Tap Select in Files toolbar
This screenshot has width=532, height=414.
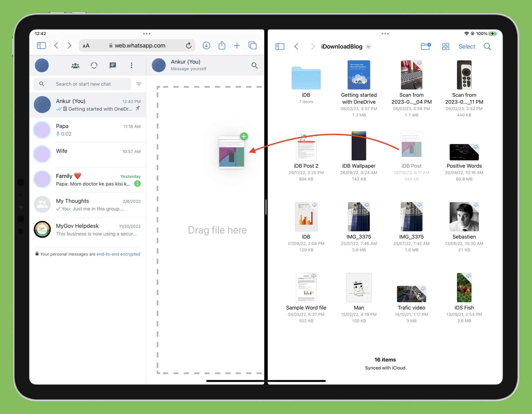click(x=467, y=46)
